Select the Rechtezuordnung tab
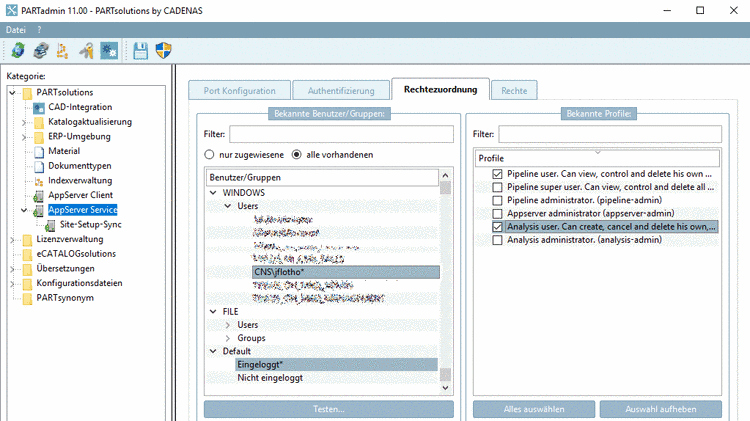This screenshot has width=750, height=421. click(441, 89)
